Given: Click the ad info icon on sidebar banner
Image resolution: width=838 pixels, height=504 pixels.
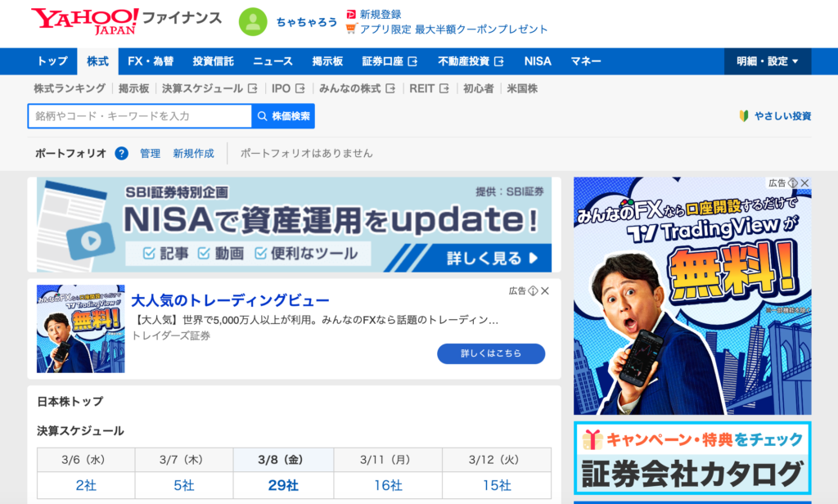Looking at the screenshot, I should pyautogui.click(x=793, y=183).
